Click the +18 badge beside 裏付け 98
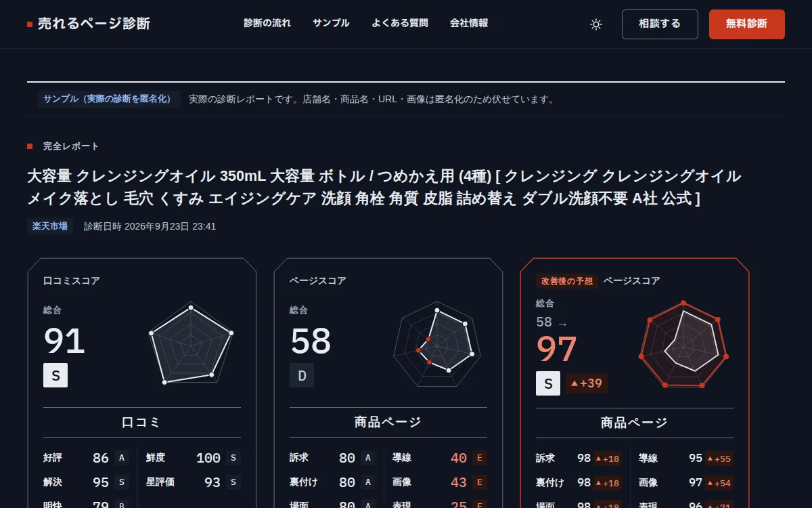 [x=608, y=483]
